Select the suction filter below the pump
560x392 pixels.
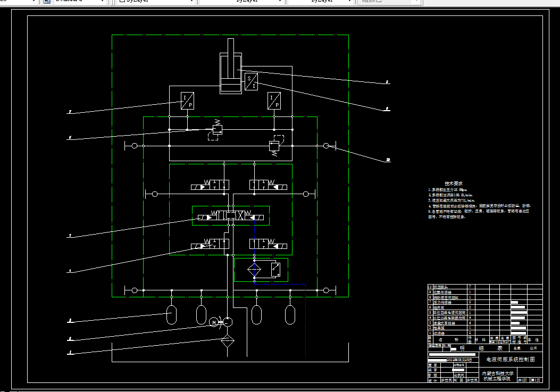(x=228, y=340)
